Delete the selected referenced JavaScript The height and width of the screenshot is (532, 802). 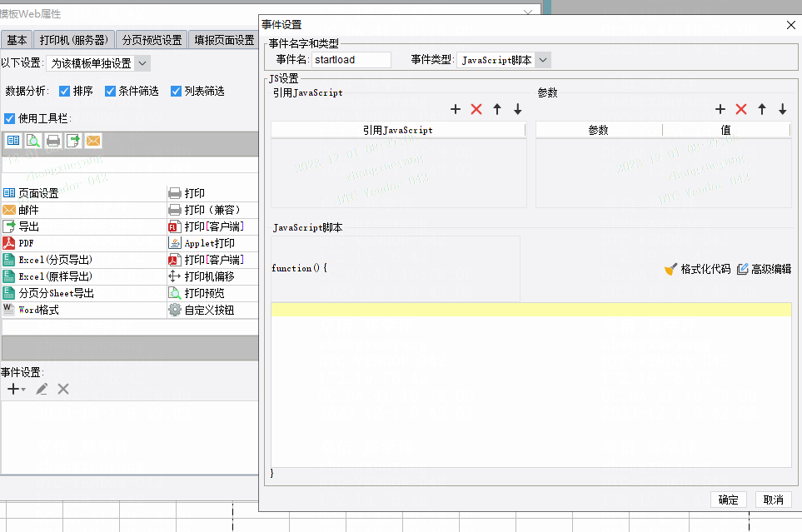(476, 109)
